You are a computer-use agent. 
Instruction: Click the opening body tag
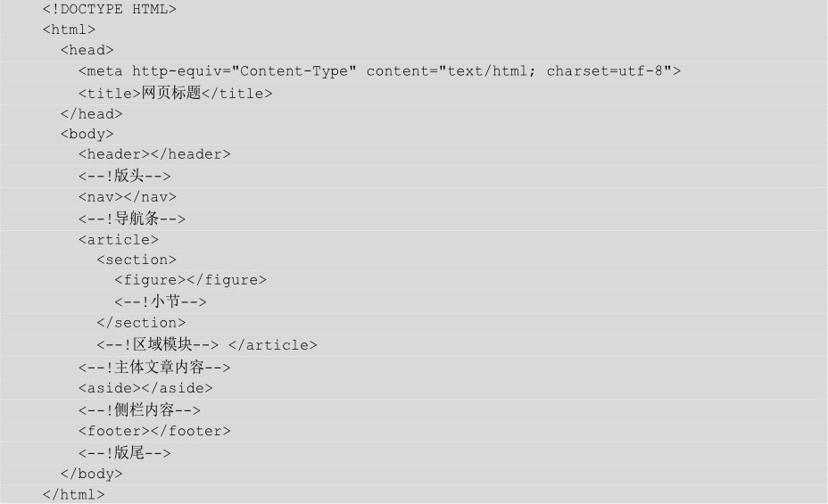pyautogui.click(x=87, y=134)
